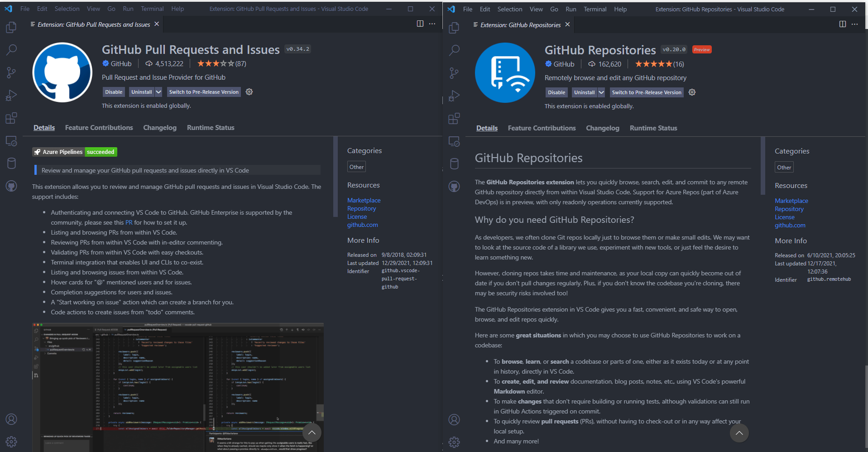This screenshot has width=868, height=452.
Task: Open Extensions view in the GitHub Repositories window
Action: [454, 119]
